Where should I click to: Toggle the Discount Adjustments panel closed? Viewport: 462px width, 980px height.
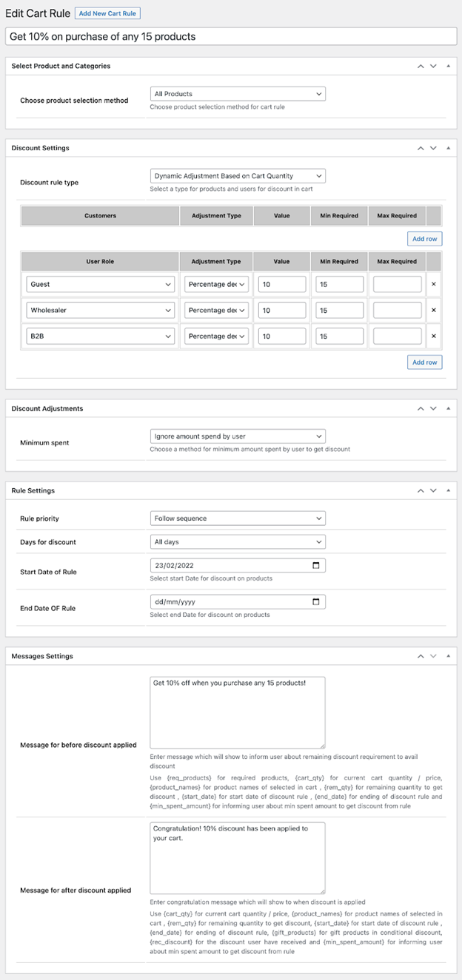(449, 408)
